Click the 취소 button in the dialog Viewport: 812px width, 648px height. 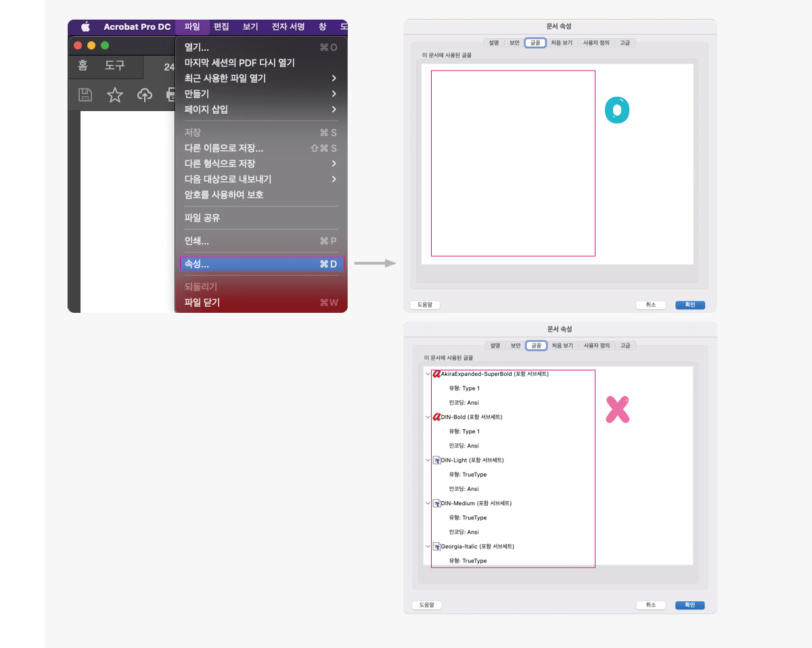pos(650,605)
